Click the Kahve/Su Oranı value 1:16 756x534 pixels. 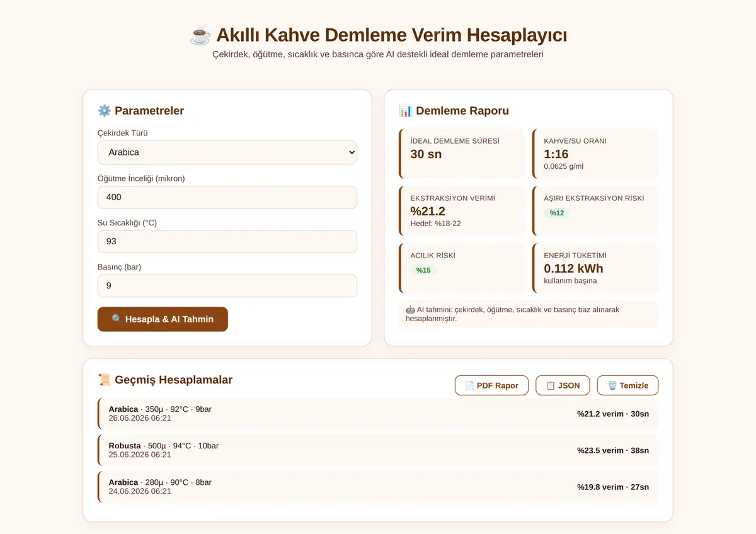556,154
